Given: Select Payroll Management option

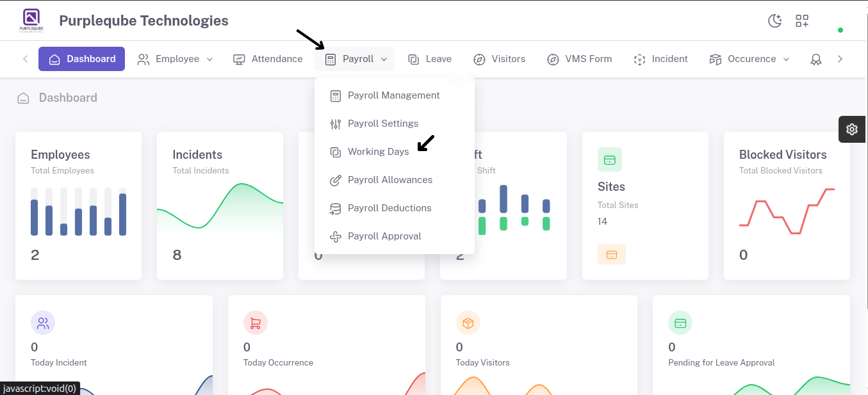Looking at the screenshot, I should click(394, 95).
